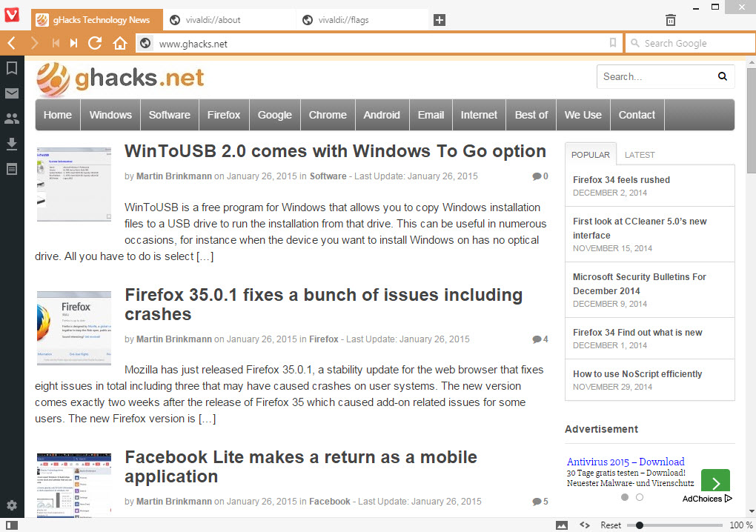Reset the page zoom level
The width and height of the screenshot is (756, 532).
611,525
